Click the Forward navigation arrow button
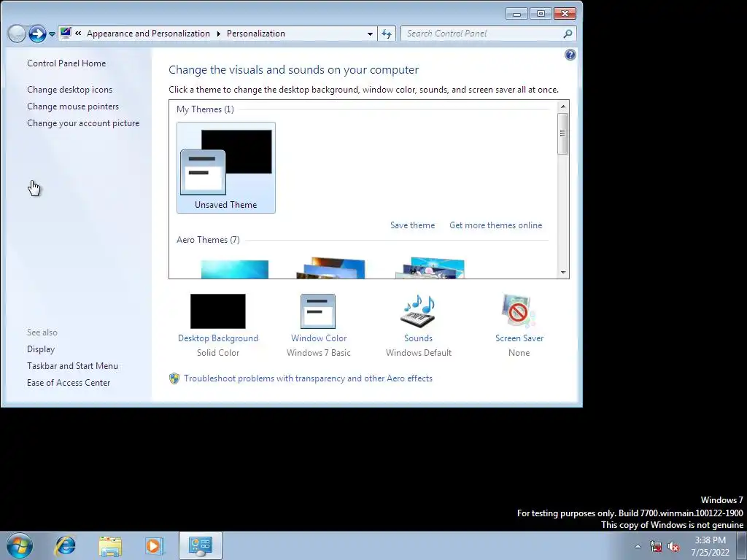 coord(37,34)
